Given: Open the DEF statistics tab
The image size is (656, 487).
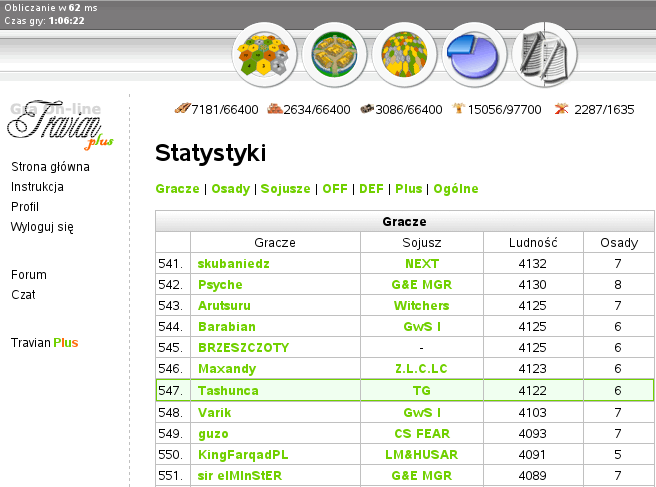Looking at the screenshot, I should coord(372,189).
